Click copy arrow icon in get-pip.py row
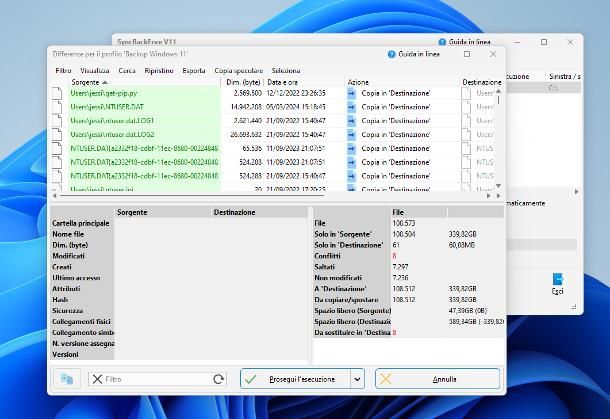610x419 pixels. pyautogui.click(x=351, y=93)
